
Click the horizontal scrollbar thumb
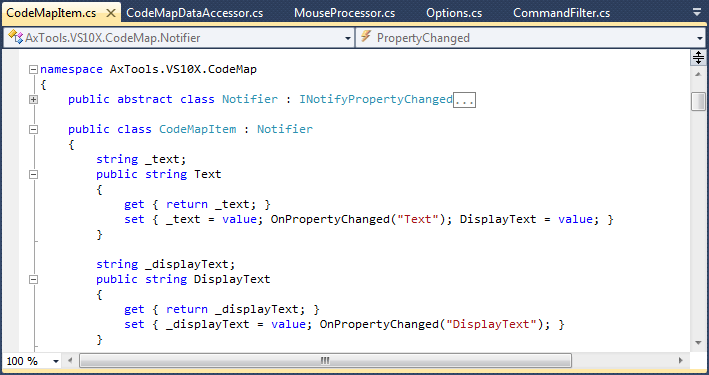(x=325, y=361)
